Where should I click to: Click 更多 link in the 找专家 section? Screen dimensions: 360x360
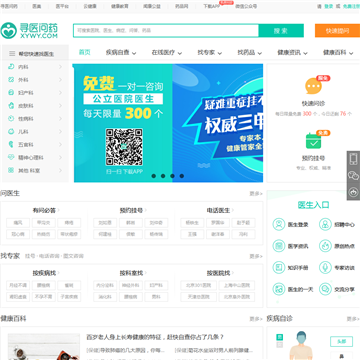[x=256, y=256]
